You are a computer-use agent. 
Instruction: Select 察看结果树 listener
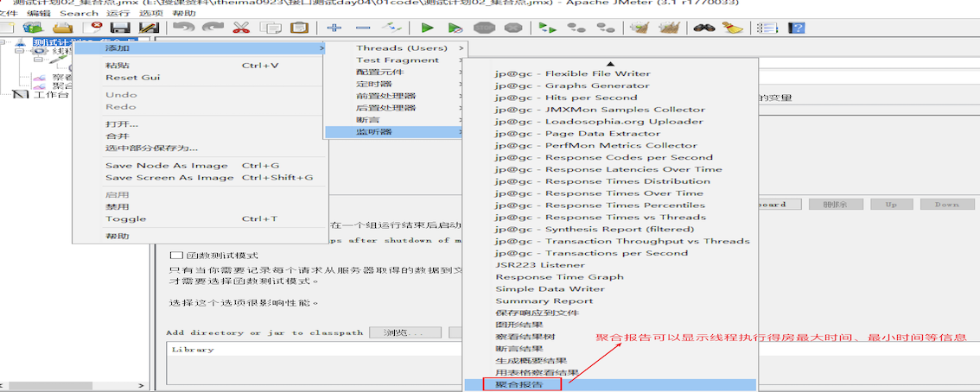pyautogui.click(x=610, y=337)
